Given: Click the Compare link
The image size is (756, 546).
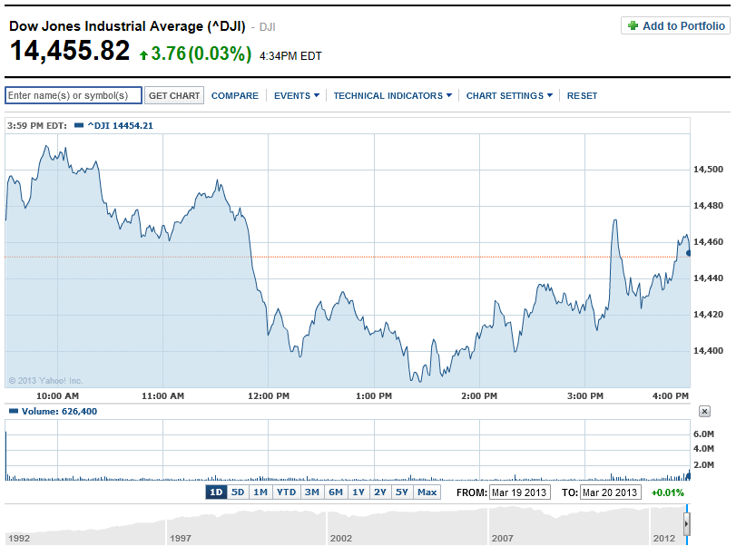Looking at the screenshot, I should [234, 95].
